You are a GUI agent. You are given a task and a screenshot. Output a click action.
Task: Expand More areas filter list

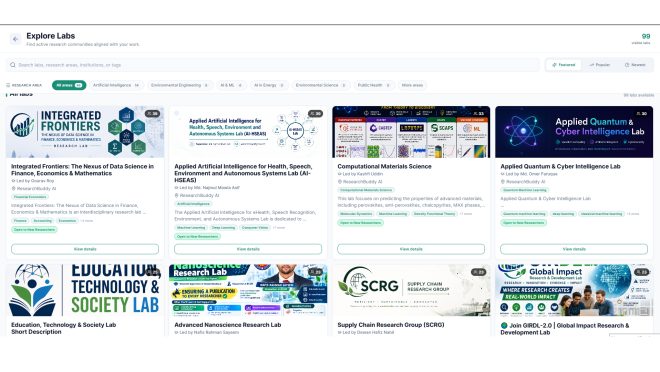(x=412, y=85)
